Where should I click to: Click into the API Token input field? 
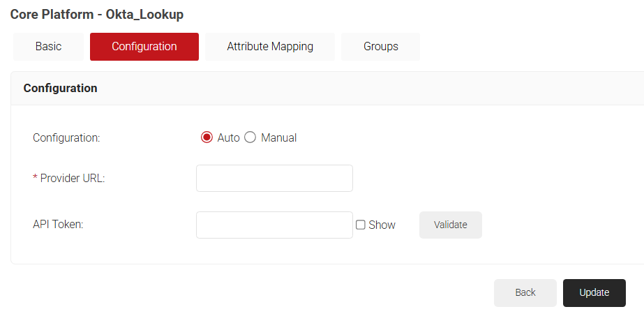274,225
